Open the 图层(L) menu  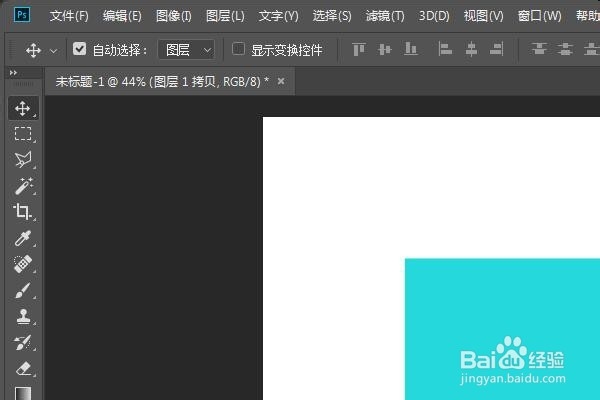point(225,16)
